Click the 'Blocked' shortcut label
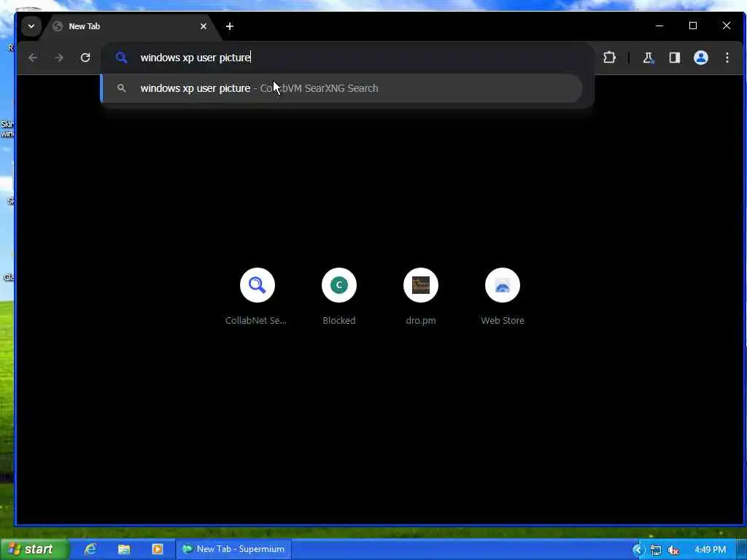The width and height of the screenshot is (747, 560). 339,321
